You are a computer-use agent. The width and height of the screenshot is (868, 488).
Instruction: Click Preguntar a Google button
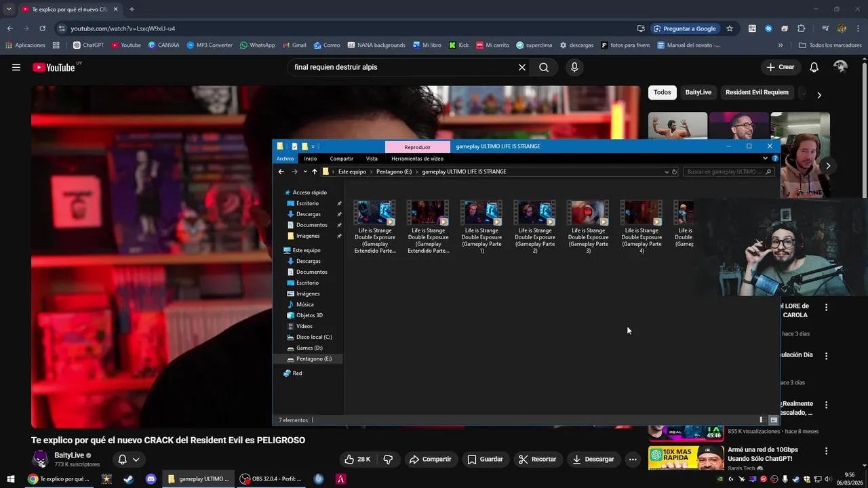pos(684,28)
